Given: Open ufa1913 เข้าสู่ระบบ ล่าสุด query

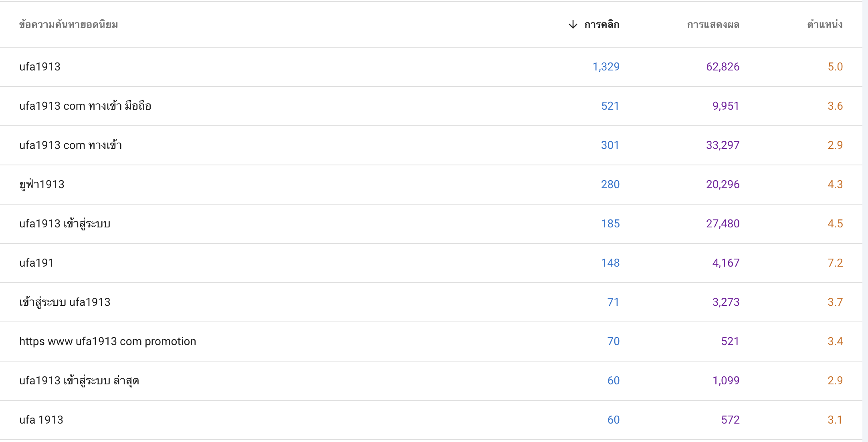Looking at the screenshot, I should (x=431, y=381).
